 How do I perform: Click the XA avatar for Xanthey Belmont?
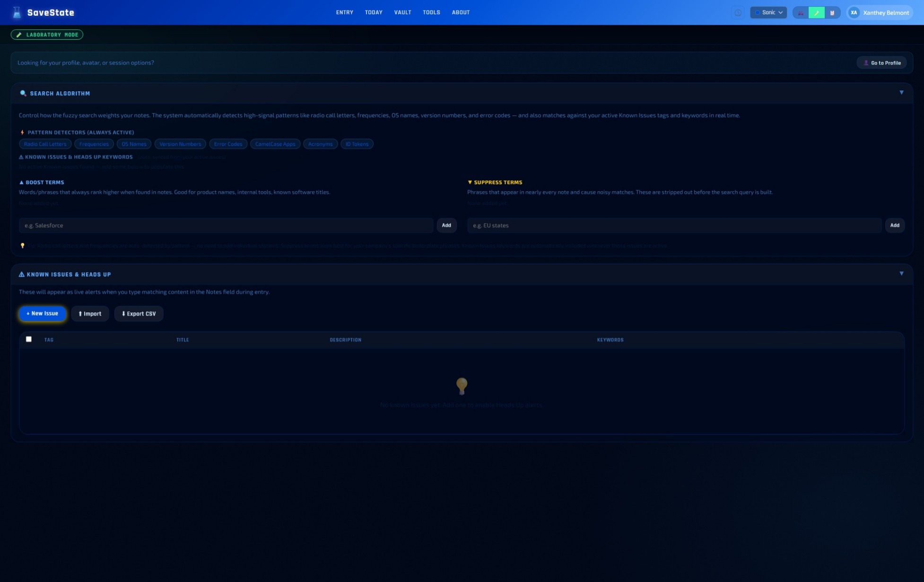point(854,12)
